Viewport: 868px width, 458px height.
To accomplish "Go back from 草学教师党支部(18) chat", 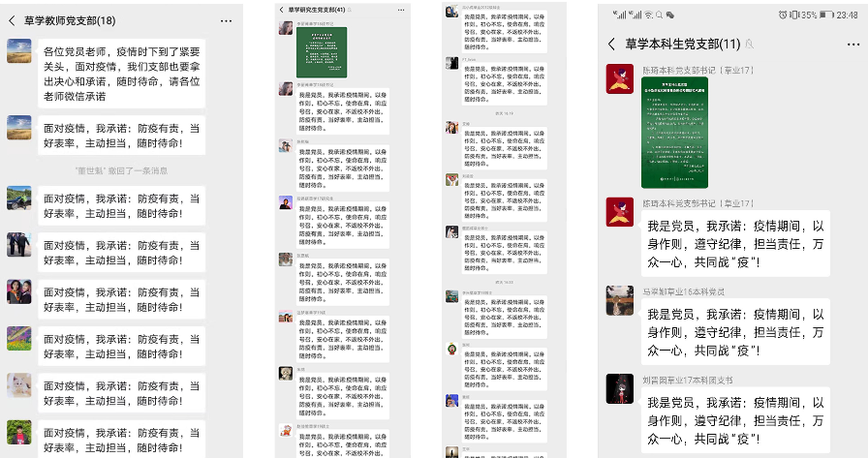I will (x=12, y=21).
